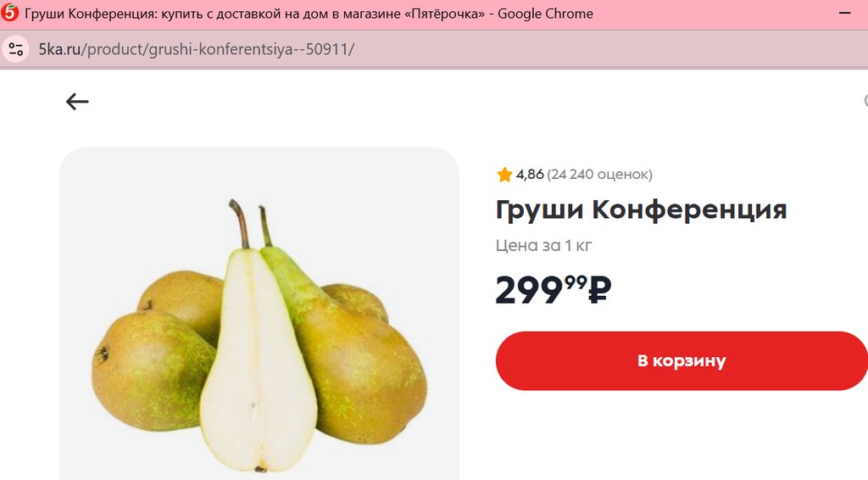Screen dimensions: 868x480
Task: Open the site information icon in address bar
Action: tap(16, 49)
